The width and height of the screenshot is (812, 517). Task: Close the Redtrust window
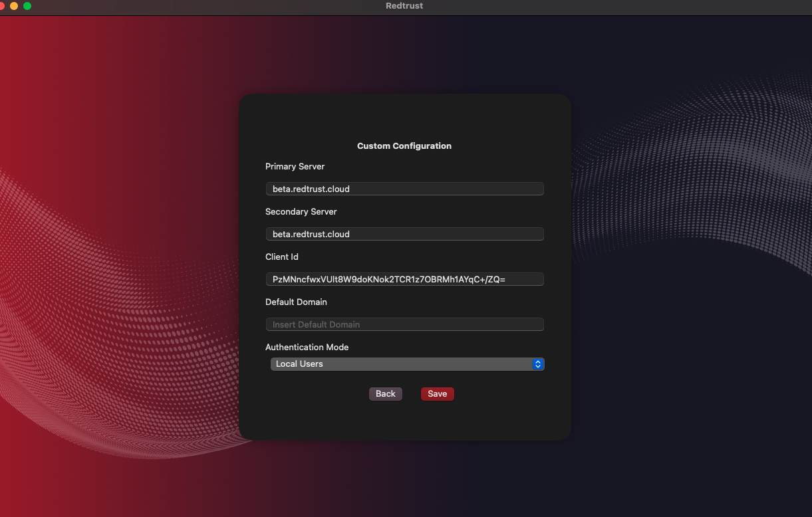pyautogui.click(x=2, y=6)
